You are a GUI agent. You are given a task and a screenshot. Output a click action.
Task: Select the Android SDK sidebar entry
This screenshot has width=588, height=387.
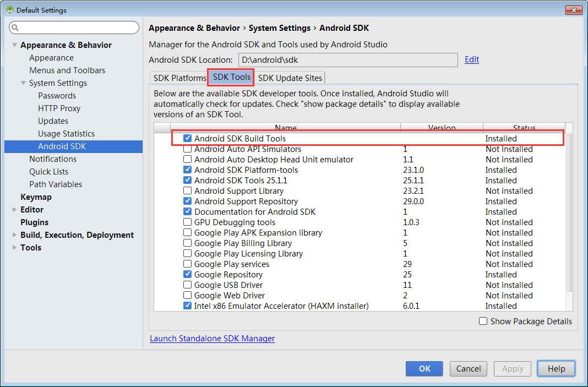tap(53, 146)
